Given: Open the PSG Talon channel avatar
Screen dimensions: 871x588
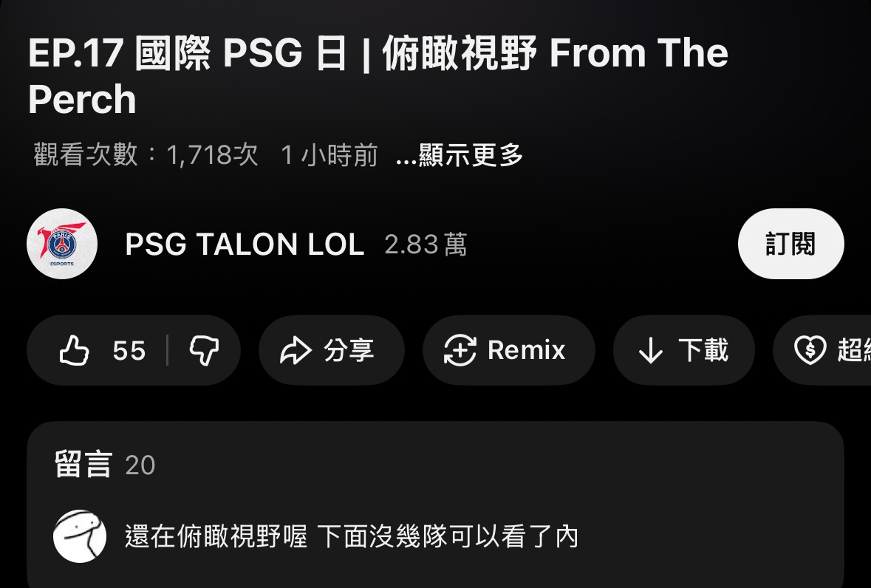Looking at the screenshot, I should click(62, 244).
